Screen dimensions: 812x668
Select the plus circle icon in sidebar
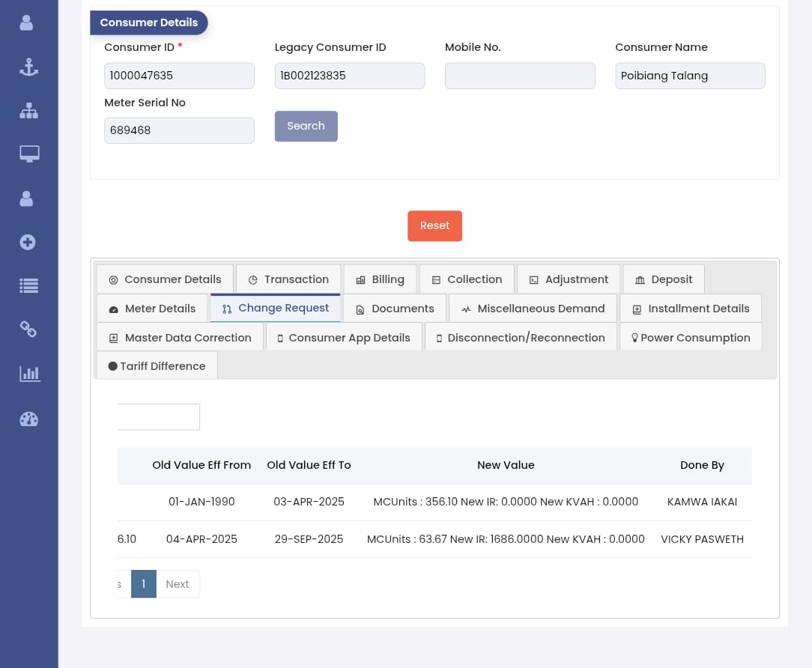28,242
